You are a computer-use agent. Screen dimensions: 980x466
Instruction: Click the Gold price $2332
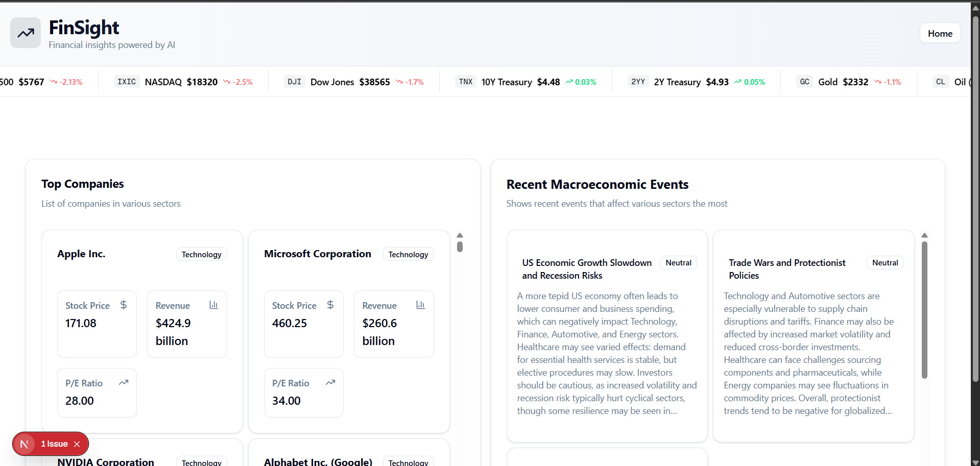coord(856,82)
